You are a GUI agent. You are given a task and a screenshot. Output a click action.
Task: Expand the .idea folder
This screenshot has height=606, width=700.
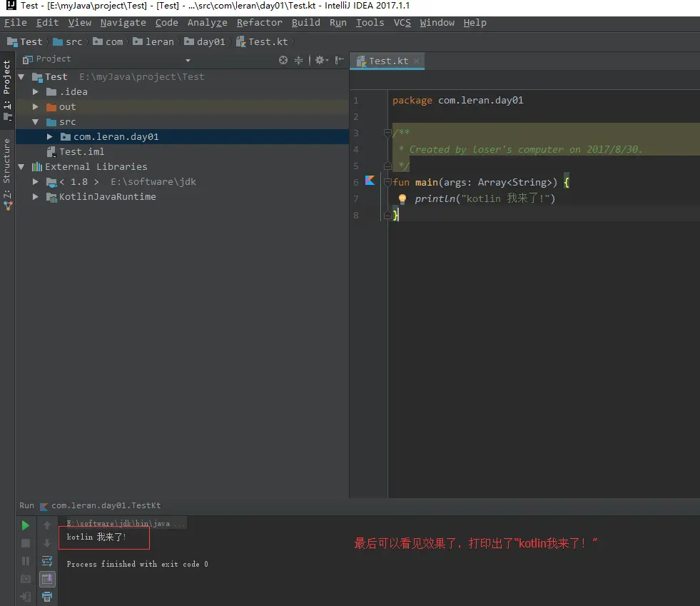(x=35, y=91)
